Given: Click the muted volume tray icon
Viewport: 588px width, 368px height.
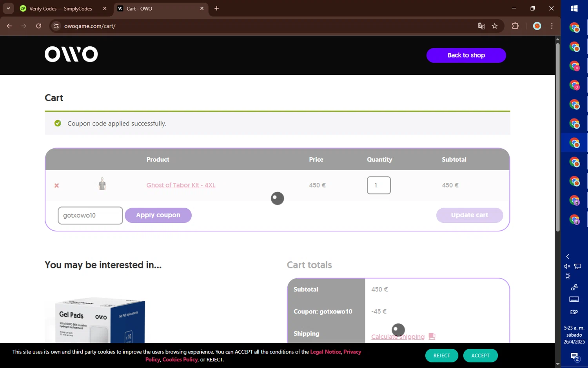Looking at the screenshot, I should tap(567, 266).
